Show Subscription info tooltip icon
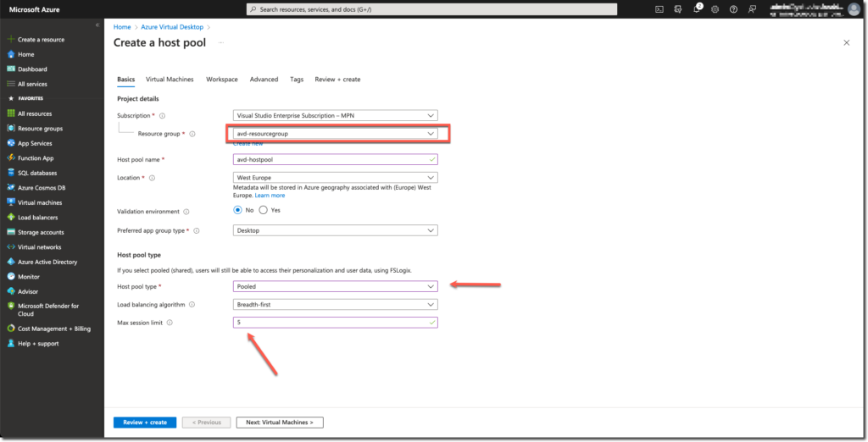This screenshot has width=868, height=442. click(162, 116)
